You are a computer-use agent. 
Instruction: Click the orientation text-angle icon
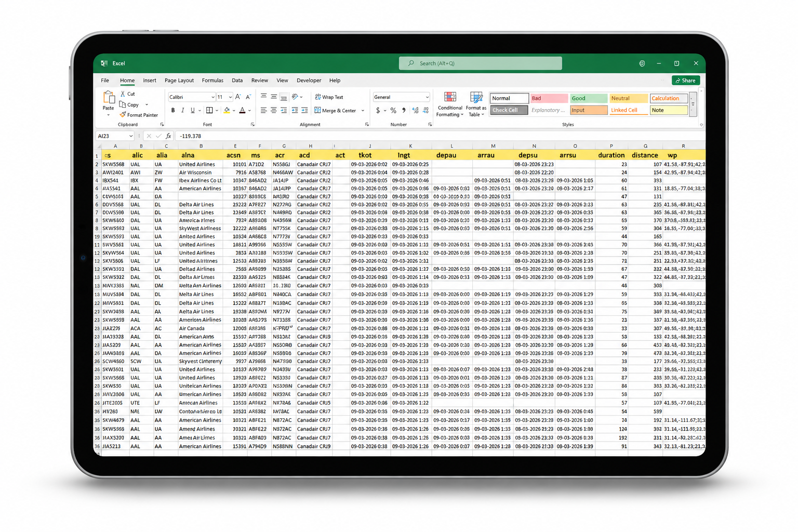click(295, 97)
